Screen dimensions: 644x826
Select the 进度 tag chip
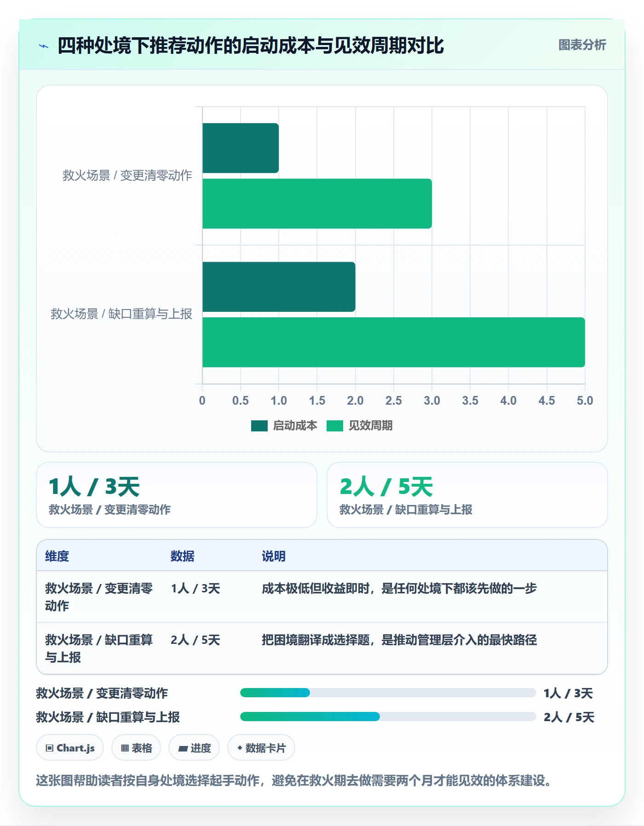194,748
